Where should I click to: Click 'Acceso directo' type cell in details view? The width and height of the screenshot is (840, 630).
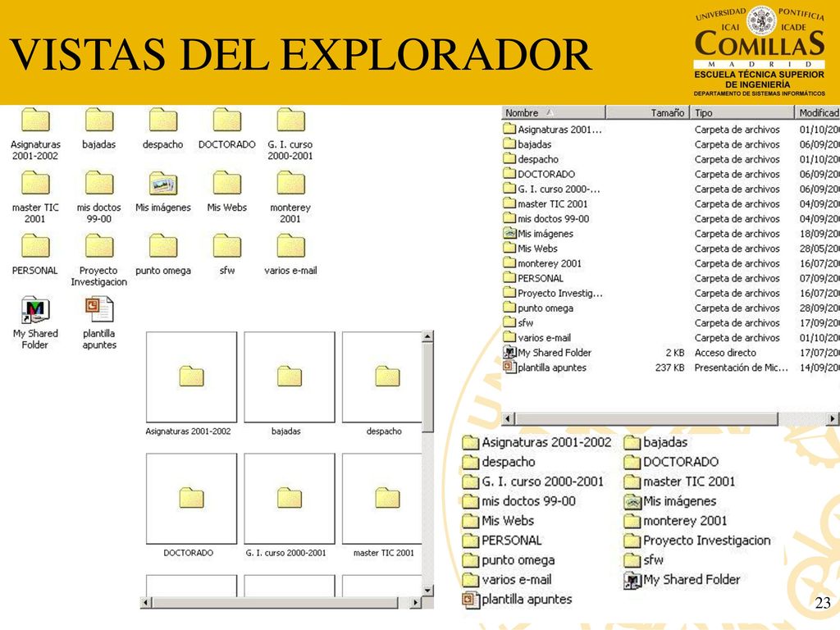[x=725, y=353]
